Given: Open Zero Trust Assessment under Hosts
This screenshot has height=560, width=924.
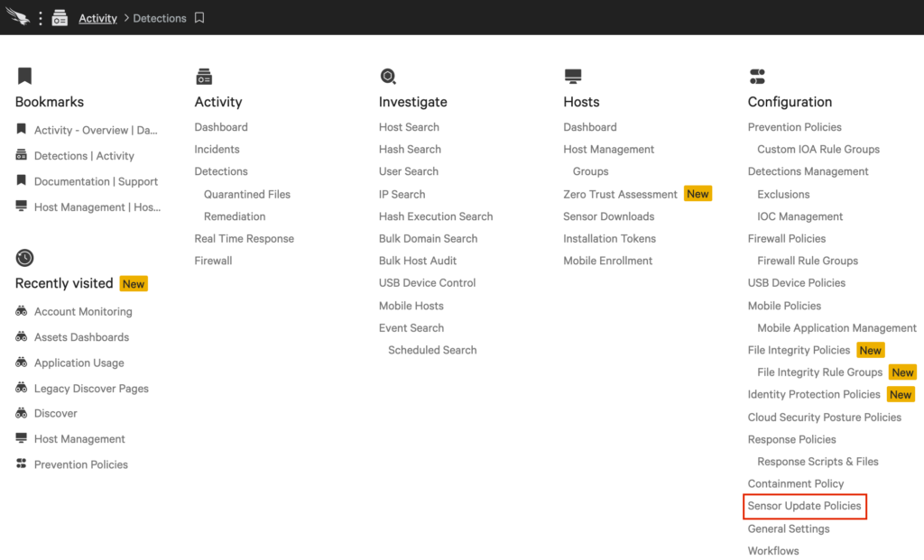Looking at the screenshot, I should click(x=620, y=193).
